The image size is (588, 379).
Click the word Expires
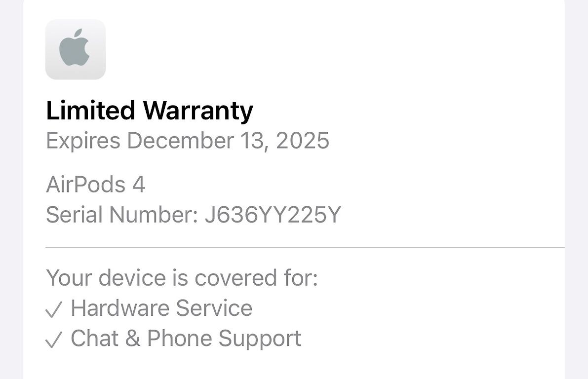point(83,141)
